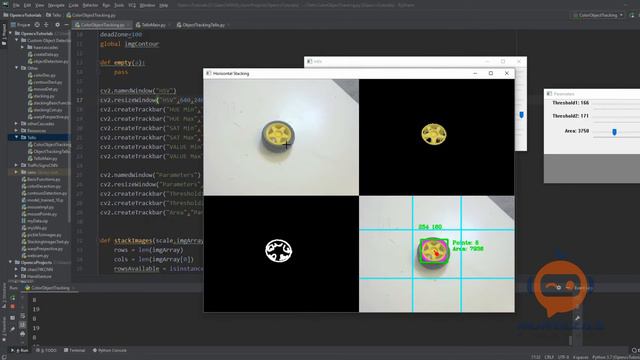Image resolution: width=640 pixels, height=360 pixels.
Task: Click the detected wheel with green bounding box
Action: (x=434, y=251)
